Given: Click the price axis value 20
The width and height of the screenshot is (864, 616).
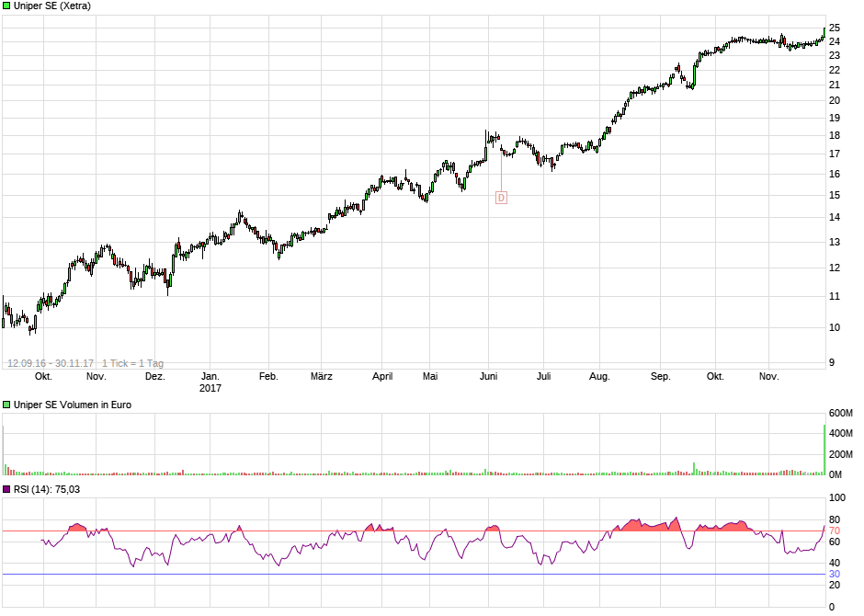Looking at the screenshot, I should coord(835,101).
